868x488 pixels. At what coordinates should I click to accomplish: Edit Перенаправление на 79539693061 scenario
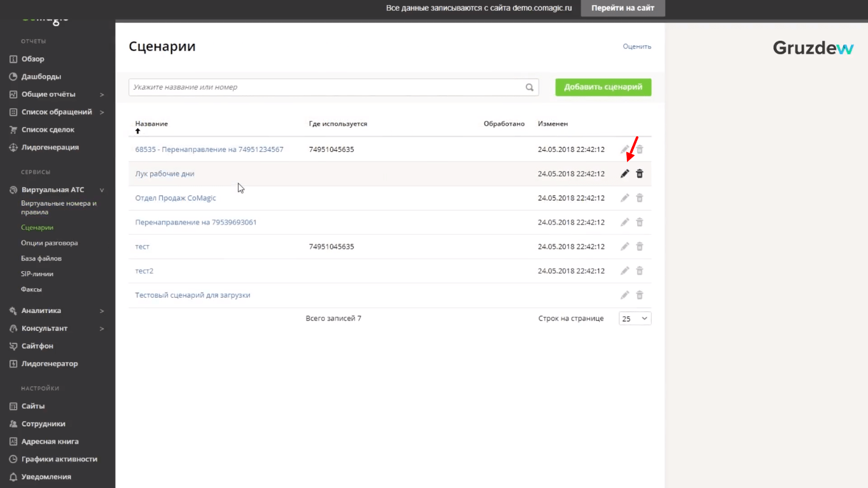coord(624,222)
